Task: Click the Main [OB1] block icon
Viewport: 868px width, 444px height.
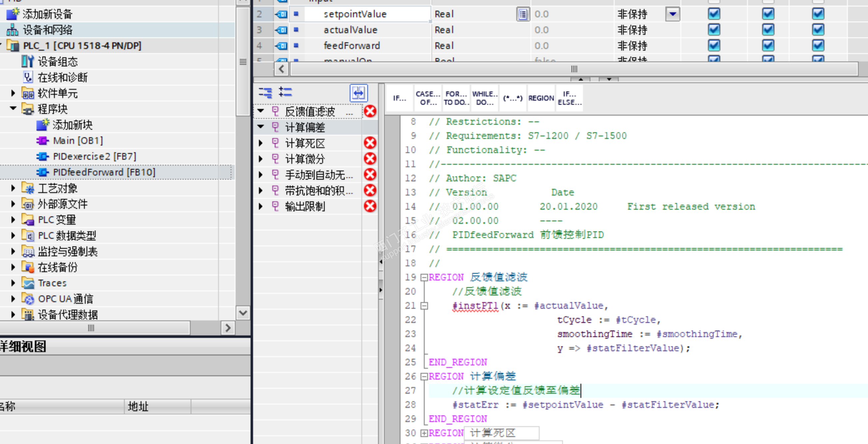Action: (42, 141)
